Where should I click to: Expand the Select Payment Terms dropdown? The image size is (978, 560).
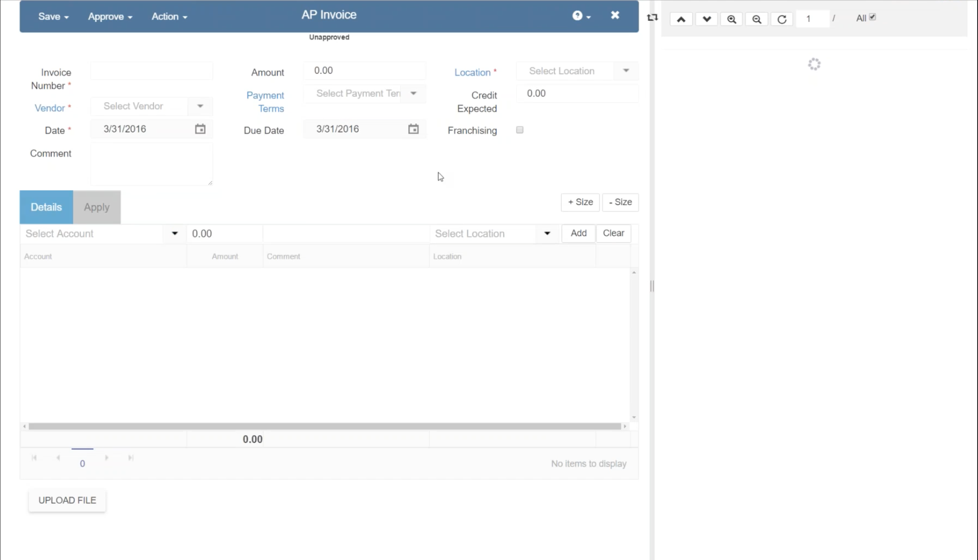click(x=413, y=93)
